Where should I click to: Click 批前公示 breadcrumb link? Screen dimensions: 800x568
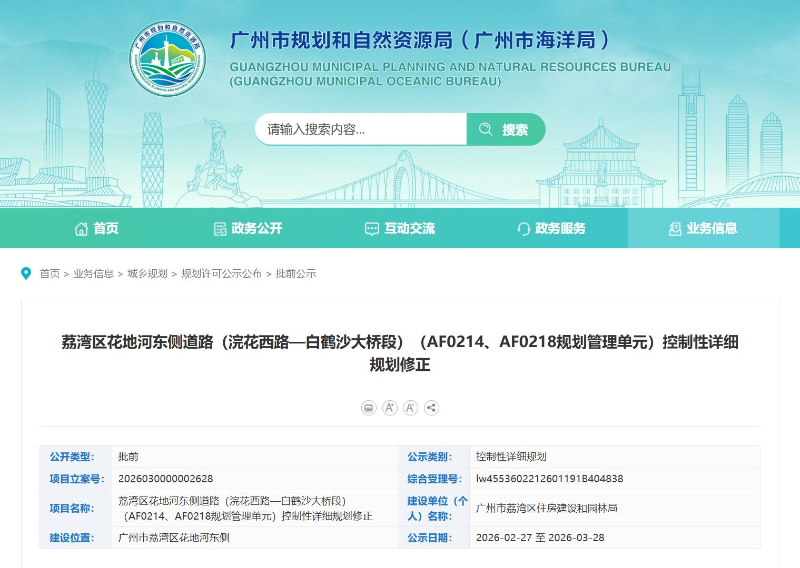(296, 274)
